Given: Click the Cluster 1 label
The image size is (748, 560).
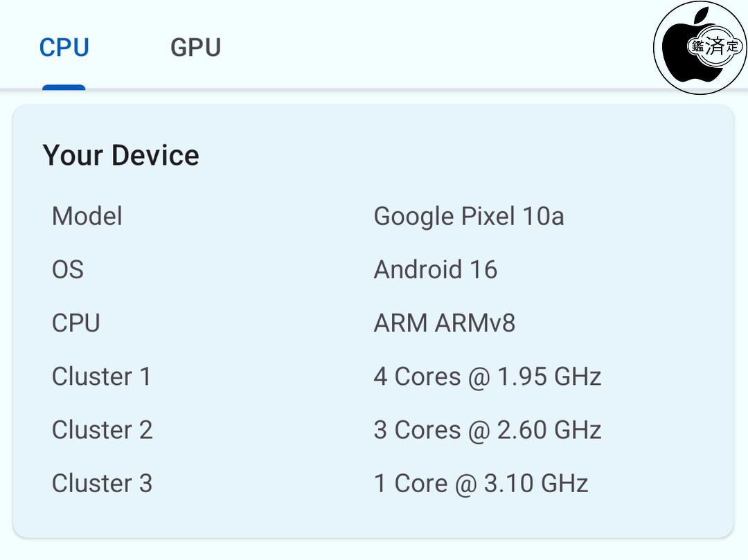Looking at the screenshot, I should coord(101,377).
